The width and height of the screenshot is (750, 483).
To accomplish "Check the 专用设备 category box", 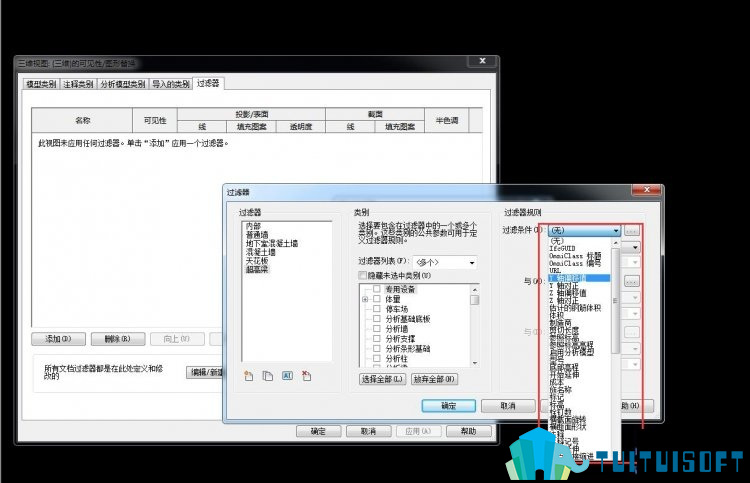I will (377, 289).
